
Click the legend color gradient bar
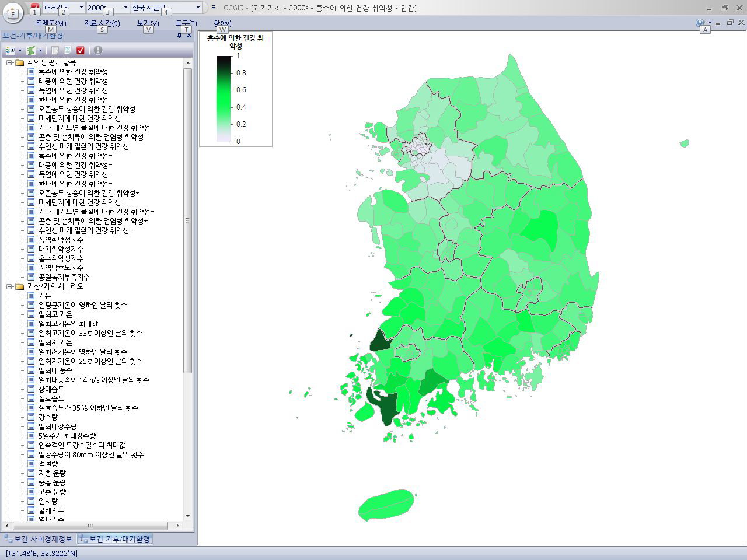point(224,99)
